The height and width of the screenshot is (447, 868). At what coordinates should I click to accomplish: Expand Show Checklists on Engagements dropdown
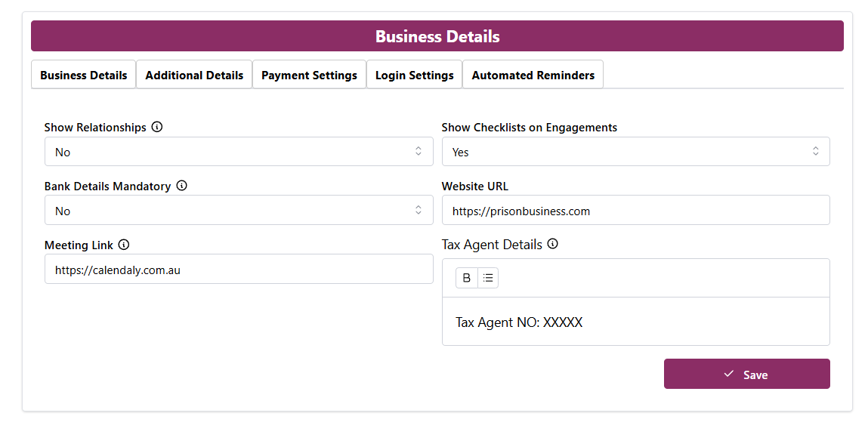635,152
